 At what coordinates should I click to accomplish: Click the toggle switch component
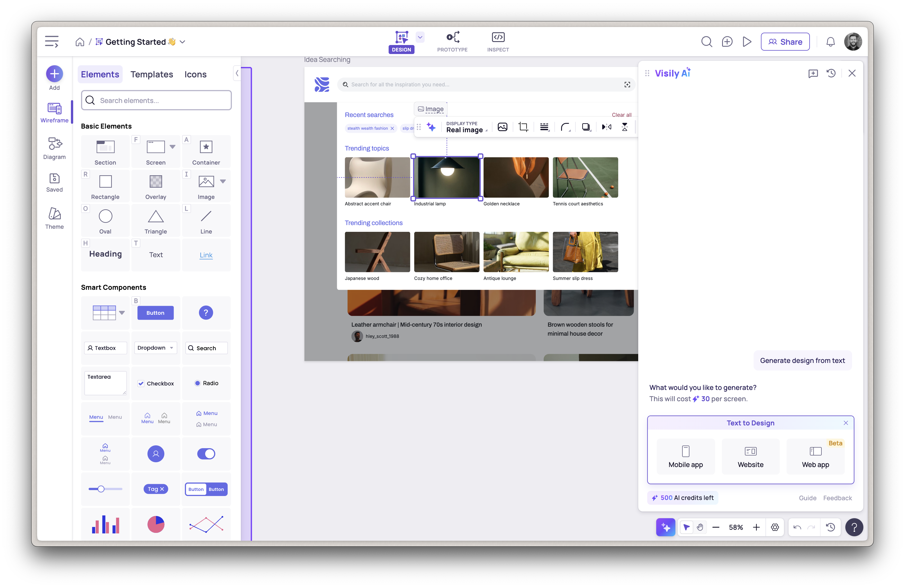[x=206, y=454]
